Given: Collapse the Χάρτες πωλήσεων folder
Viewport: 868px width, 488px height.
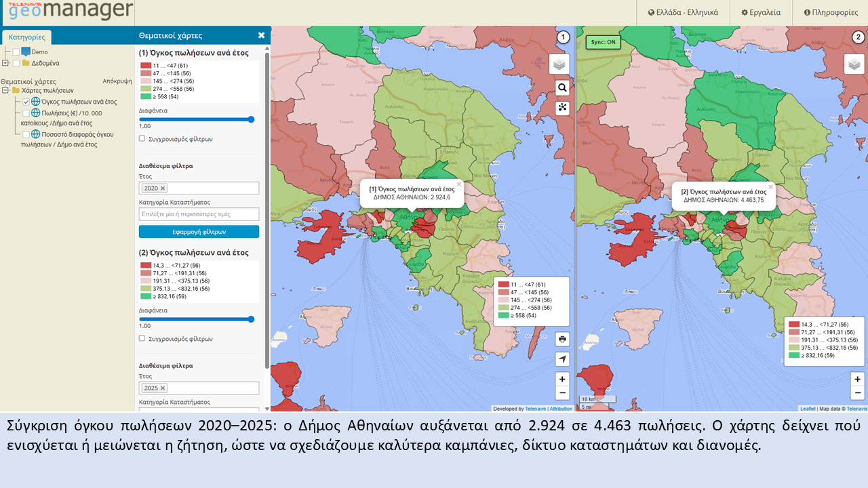Looking at the screenshot, I should (5, 90).
